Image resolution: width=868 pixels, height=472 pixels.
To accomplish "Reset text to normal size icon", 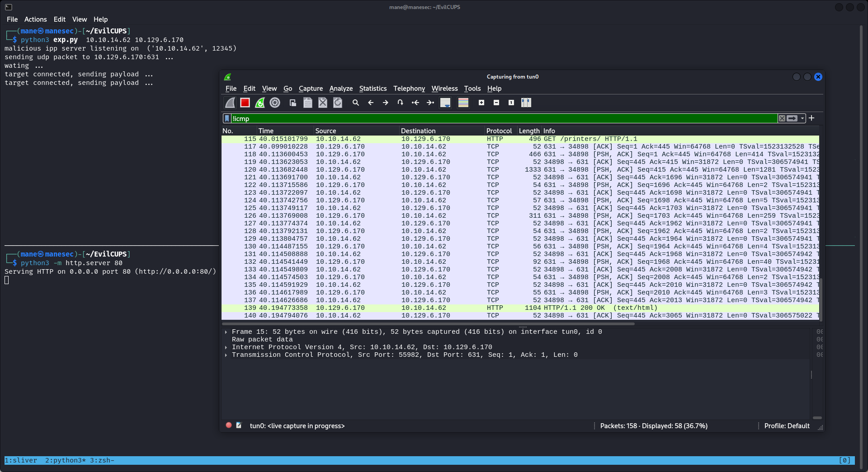I will pos(511,103).
